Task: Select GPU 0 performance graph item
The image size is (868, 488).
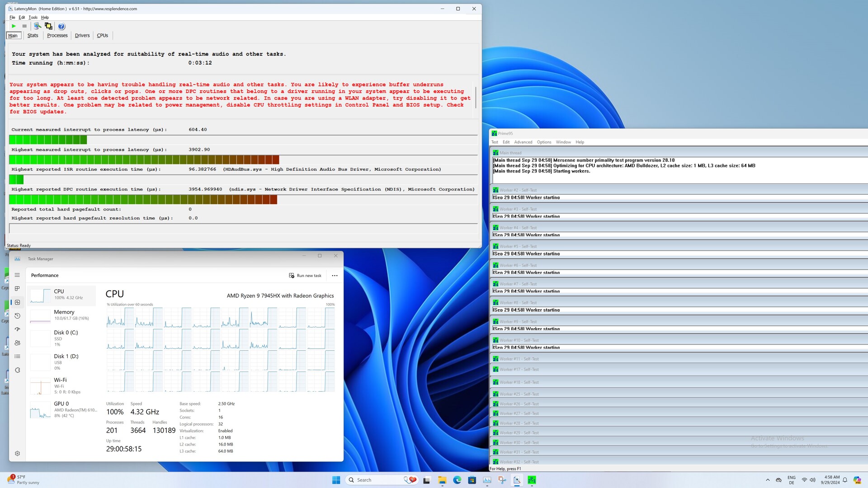Action: point(63,409)
